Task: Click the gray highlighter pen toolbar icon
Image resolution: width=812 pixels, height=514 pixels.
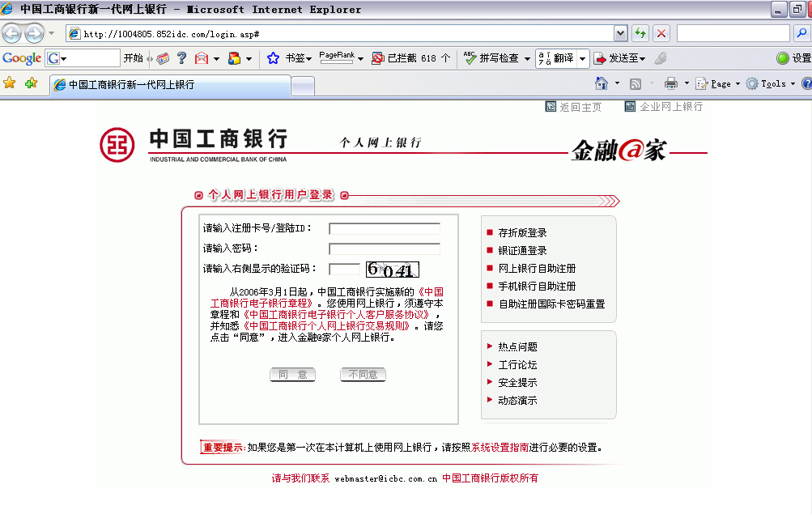Action: point(661,58)
